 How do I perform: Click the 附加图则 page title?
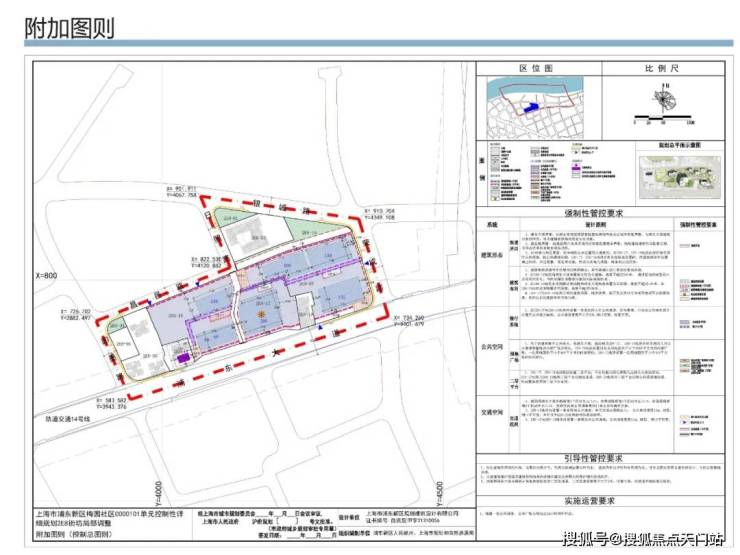[x=69, y=28]
